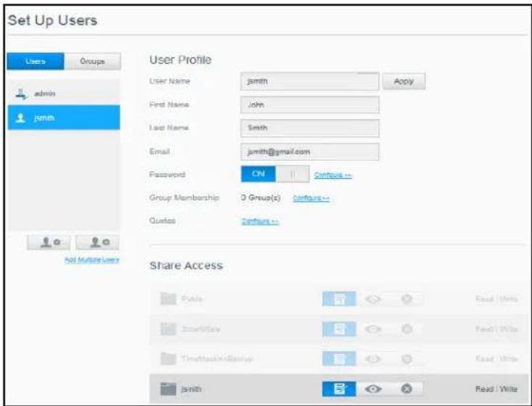Open Configure link for Group Membership
The height and width of the screenshot is (406, 532).
[311, 198]
